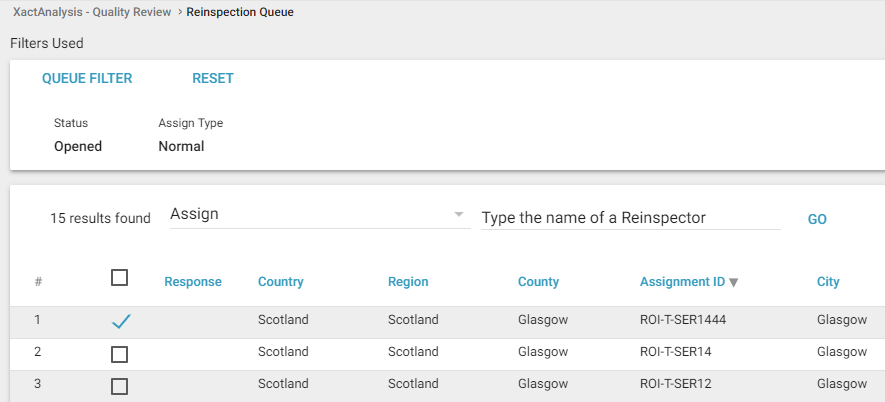Click the Assign dropdown arrow
Screen dimensions: 885x402
[x=459, y=214]
